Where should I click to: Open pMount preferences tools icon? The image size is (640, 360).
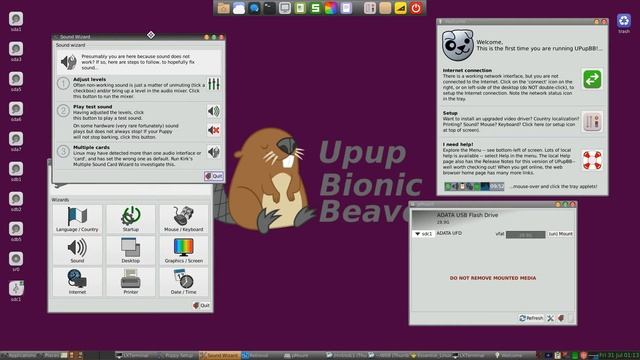(550, 318)
